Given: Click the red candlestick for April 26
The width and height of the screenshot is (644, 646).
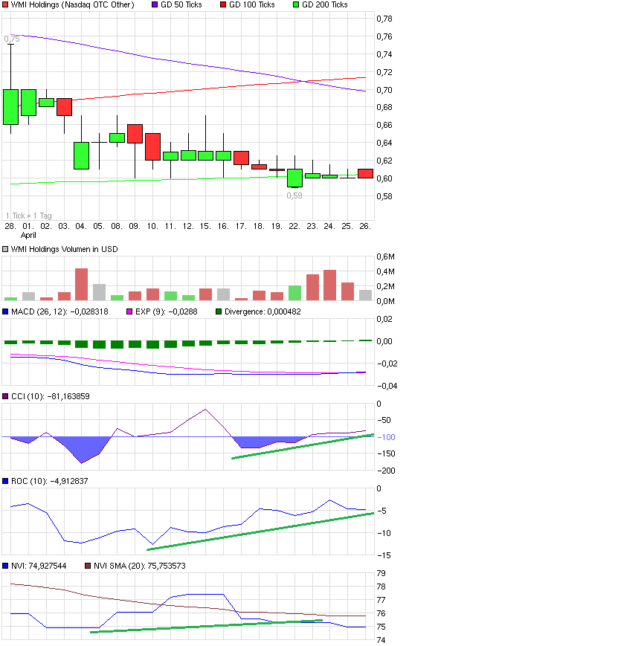Looking at the screenshot, I should [365, 173].
